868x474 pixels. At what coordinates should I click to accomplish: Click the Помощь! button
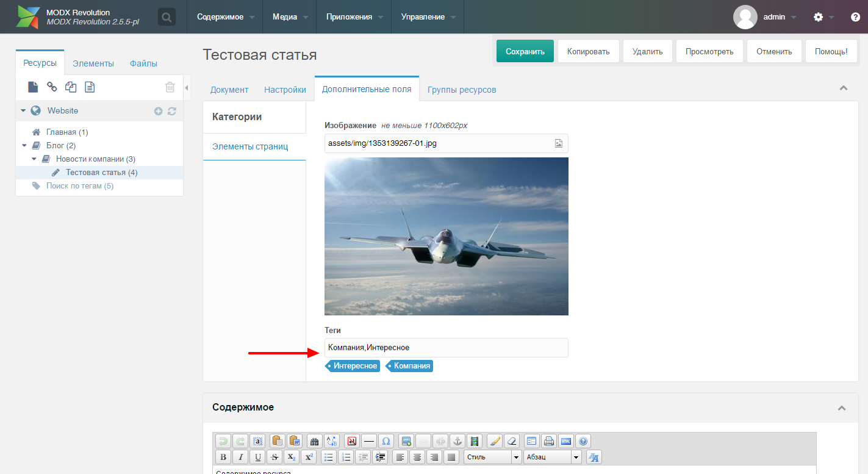coord(831,51)
